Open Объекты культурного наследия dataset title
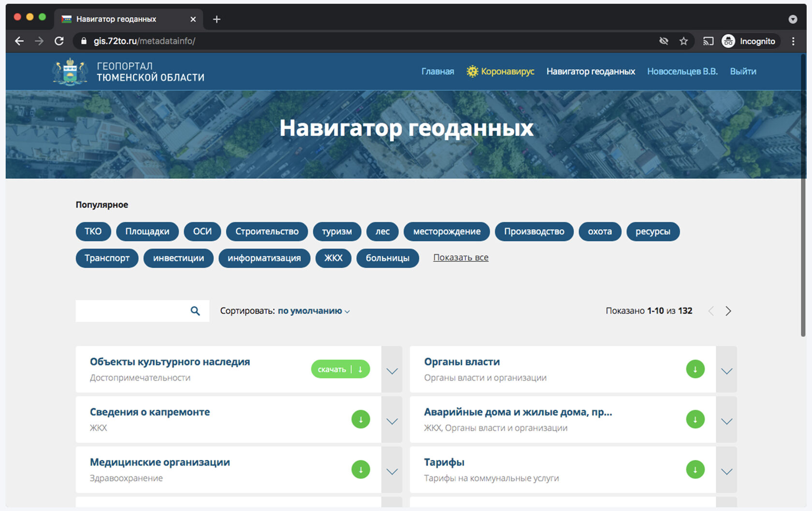Image resolution: width=812 pixels, height=511 pixels. coord(170,362)
